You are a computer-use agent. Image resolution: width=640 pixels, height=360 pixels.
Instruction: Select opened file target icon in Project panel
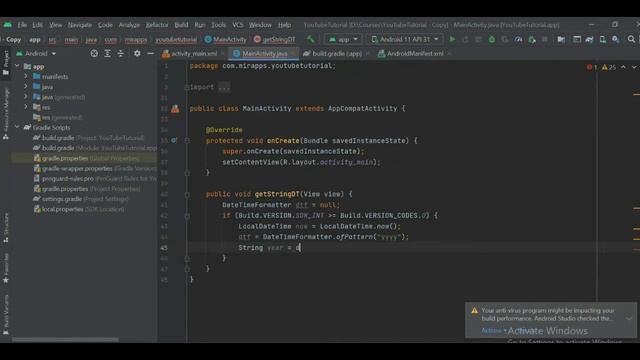point(94,53)
